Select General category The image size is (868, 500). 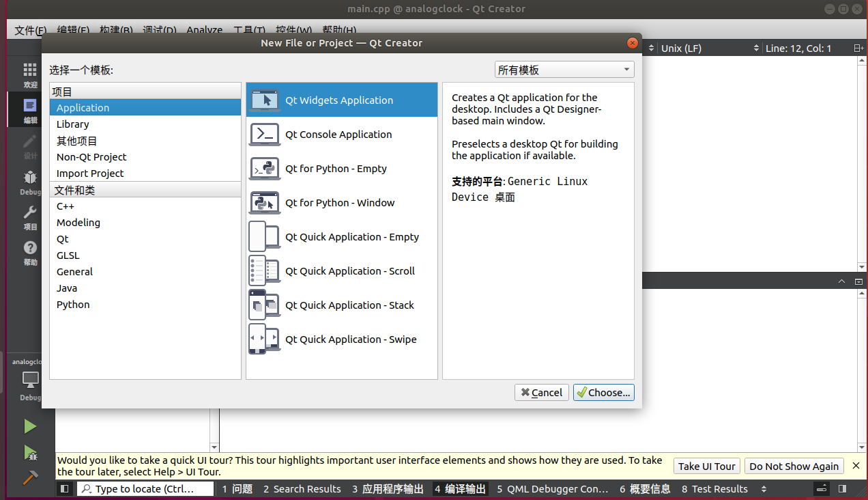point(145,272)
